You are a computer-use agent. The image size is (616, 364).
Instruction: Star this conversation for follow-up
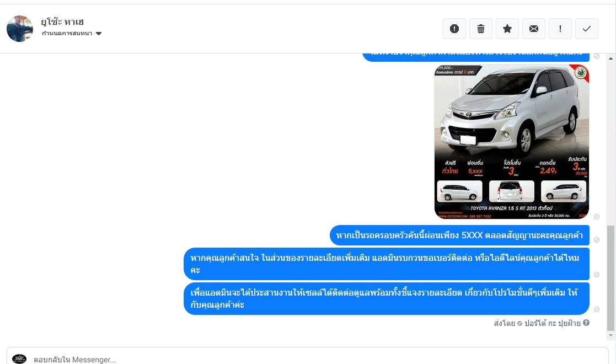[507, 29]
